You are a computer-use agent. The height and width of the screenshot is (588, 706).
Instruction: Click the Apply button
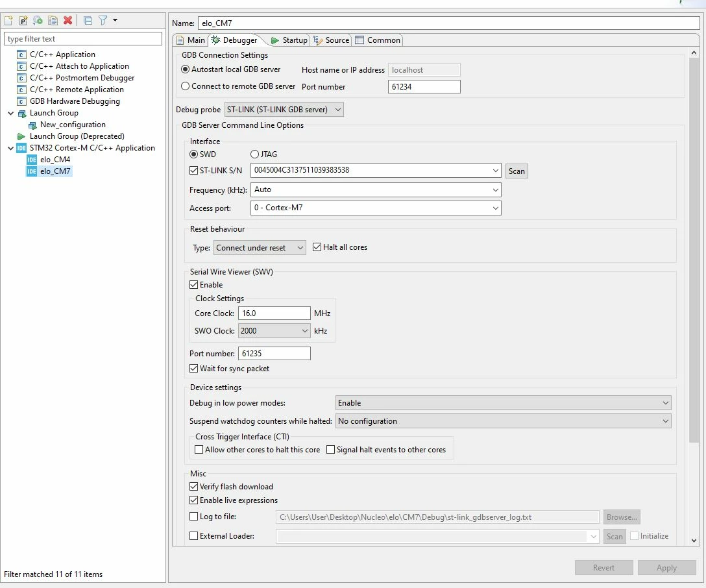[666, 568]
